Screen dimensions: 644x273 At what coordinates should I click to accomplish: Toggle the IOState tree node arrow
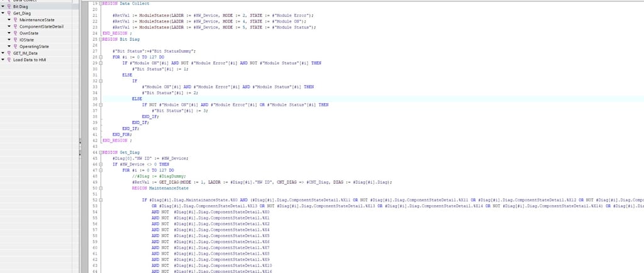[x=9, y=40]
